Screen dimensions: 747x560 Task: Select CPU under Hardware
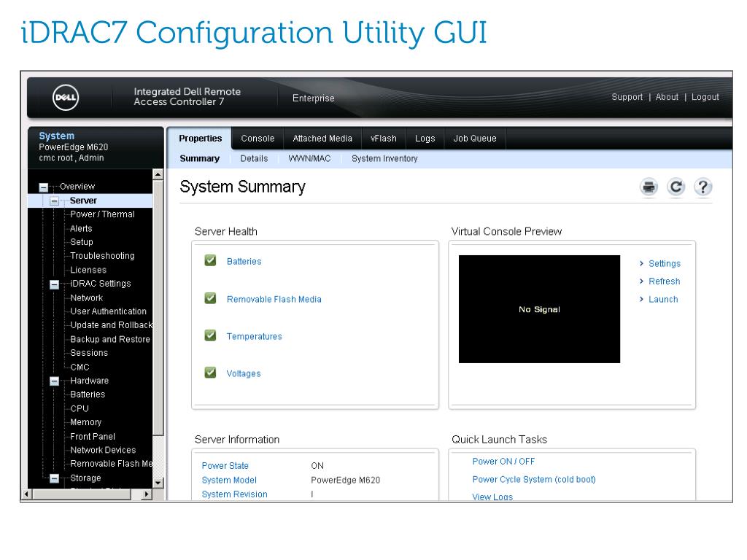tap(79, 408)
